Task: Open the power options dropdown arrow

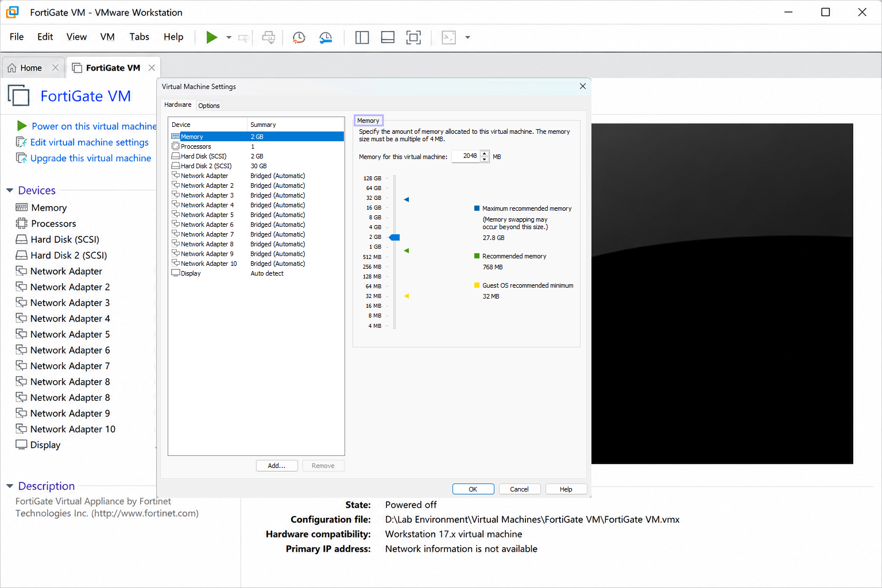Action: 229,38
